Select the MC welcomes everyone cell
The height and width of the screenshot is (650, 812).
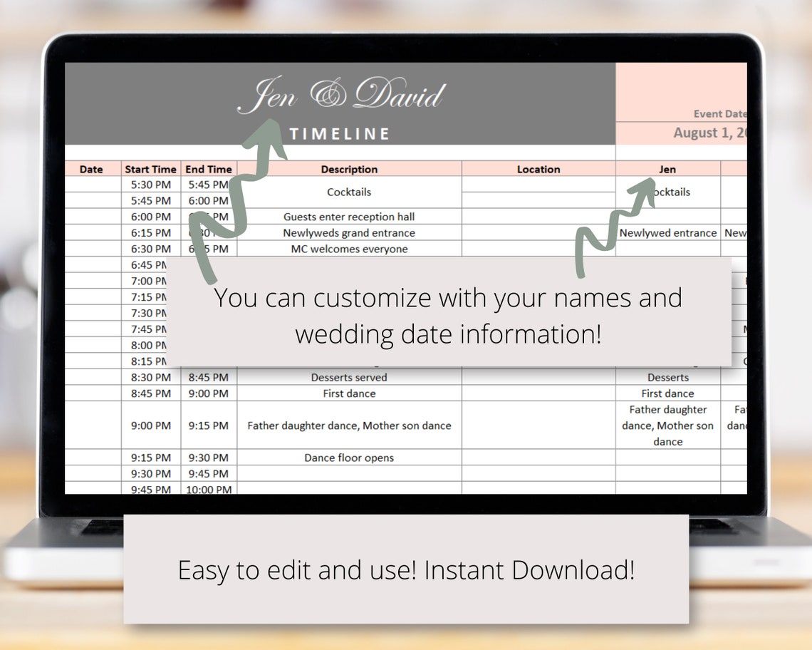(349, 249)
